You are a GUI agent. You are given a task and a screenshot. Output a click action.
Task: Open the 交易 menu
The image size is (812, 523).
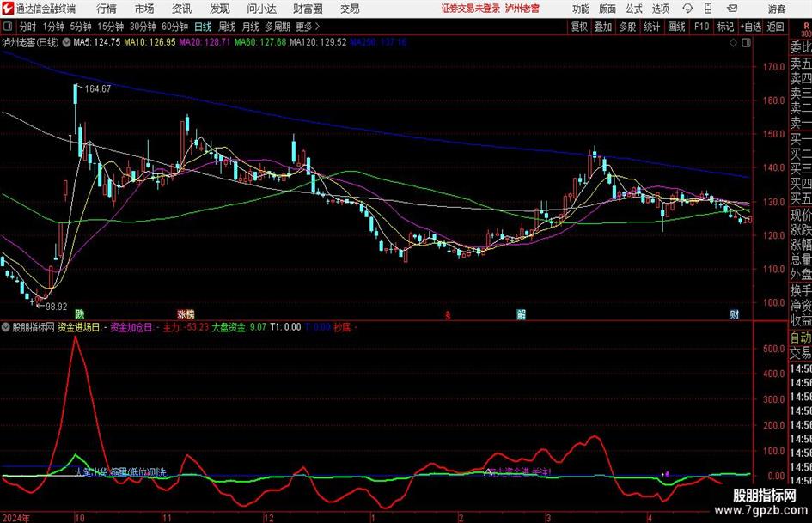(350, 9)
